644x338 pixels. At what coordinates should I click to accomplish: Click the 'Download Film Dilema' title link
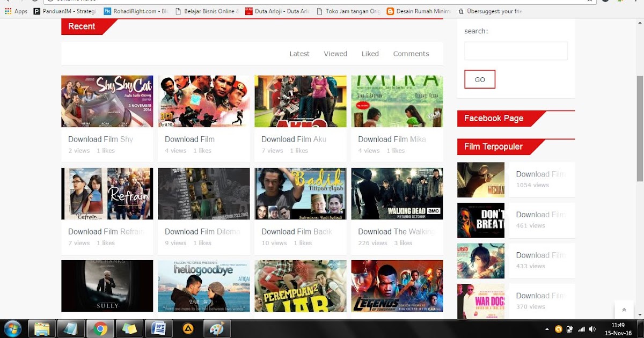click(x=202, y=231)
